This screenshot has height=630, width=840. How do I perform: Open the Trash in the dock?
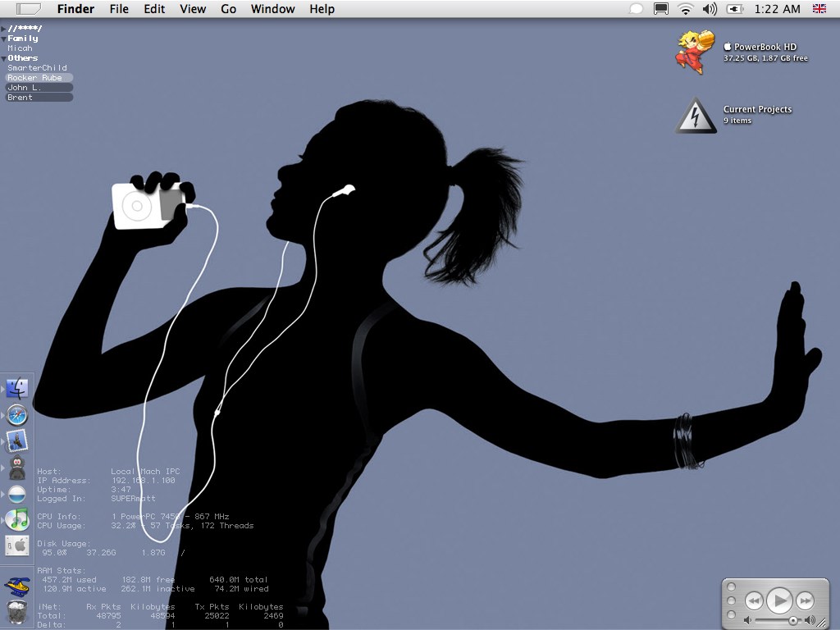(17, 612)
